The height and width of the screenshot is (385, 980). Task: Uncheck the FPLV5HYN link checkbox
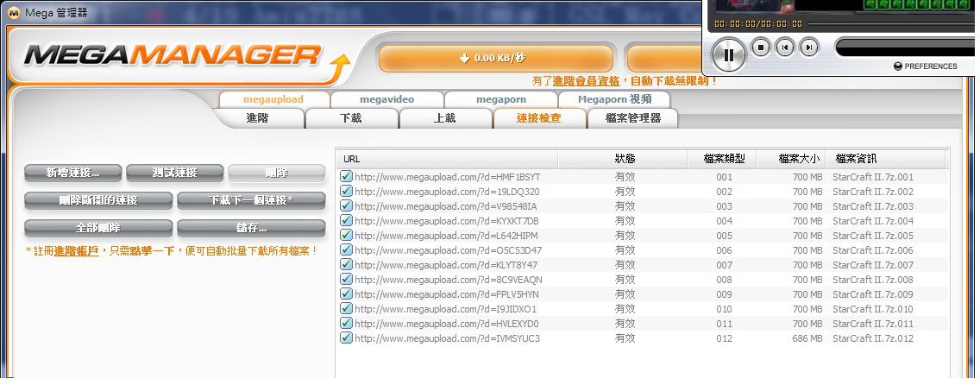coord(346,293)
